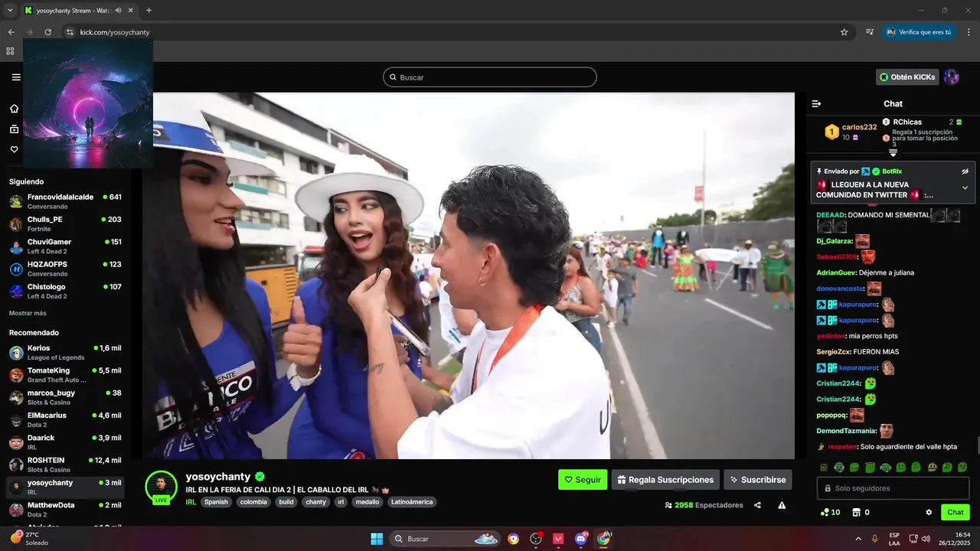Open the yosoychanty streamer avatar

point(161,487)
